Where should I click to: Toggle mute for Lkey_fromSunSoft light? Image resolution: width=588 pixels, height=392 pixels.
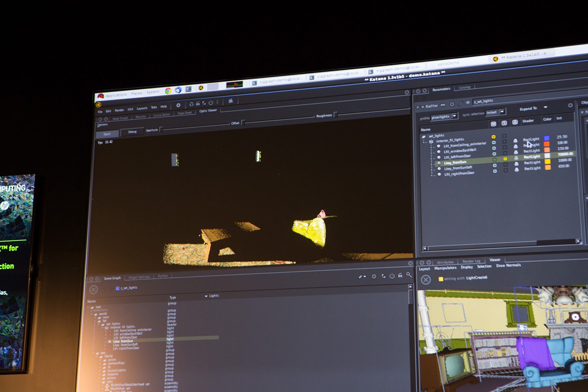click(x=494, y=166)
